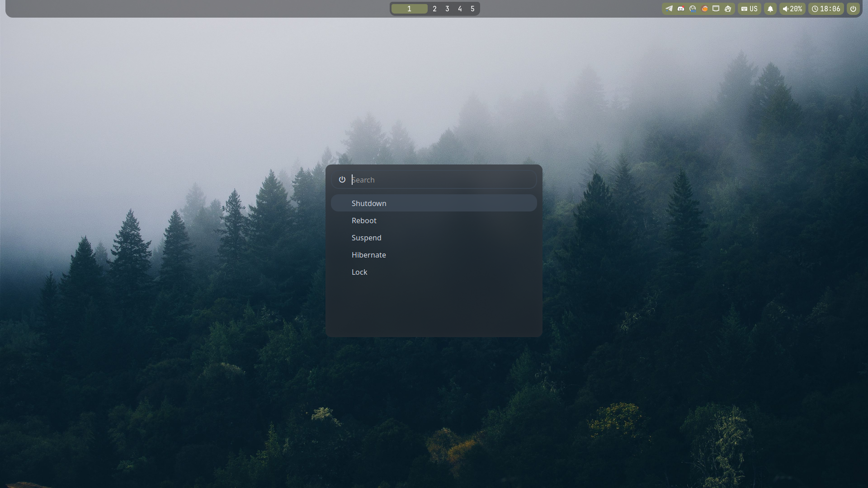Viewport: 868px width, 488px height.
Task: Switch keyboard layout from US
Action: pos(750,9)
